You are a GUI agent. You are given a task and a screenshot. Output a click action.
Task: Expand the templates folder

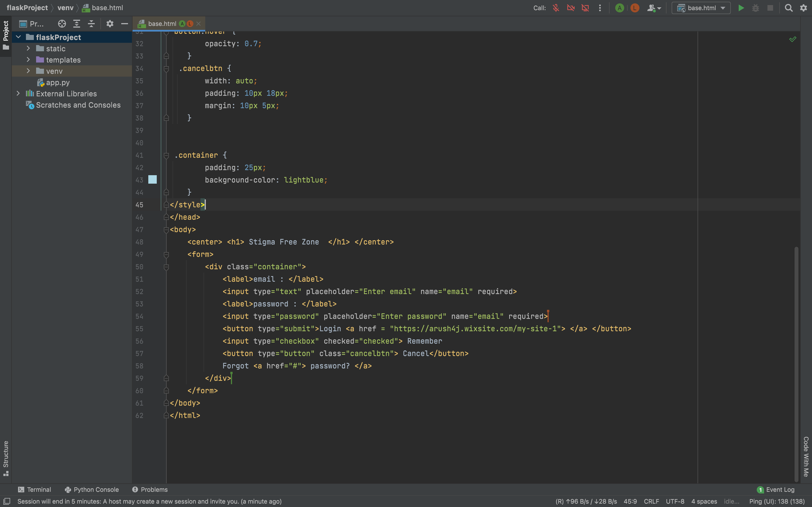coord(28,60)
